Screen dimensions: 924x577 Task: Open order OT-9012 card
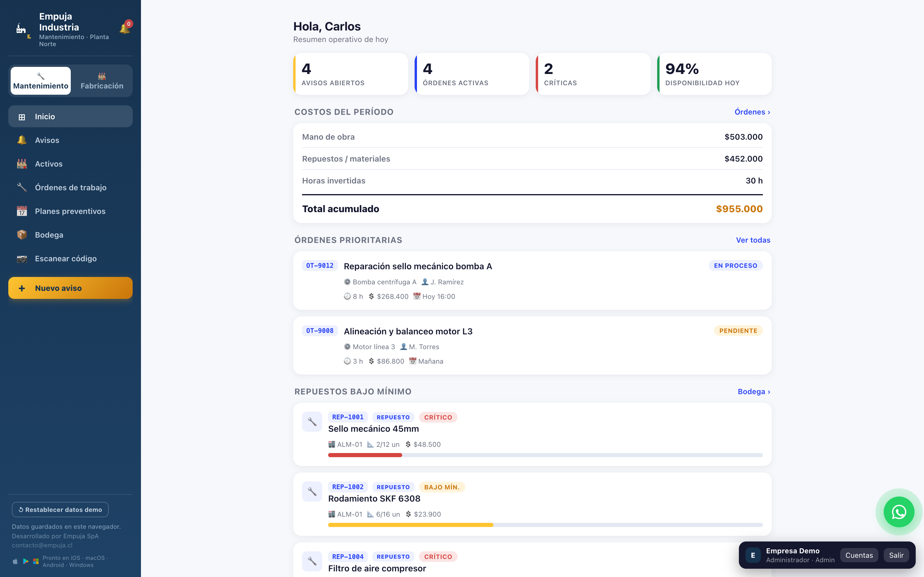(532, 281)
